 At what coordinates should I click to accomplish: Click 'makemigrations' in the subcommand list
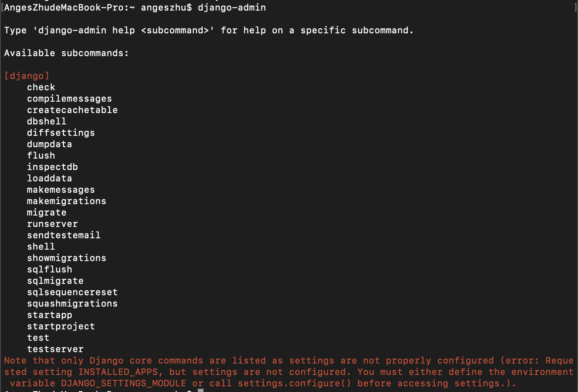(66, 201)
